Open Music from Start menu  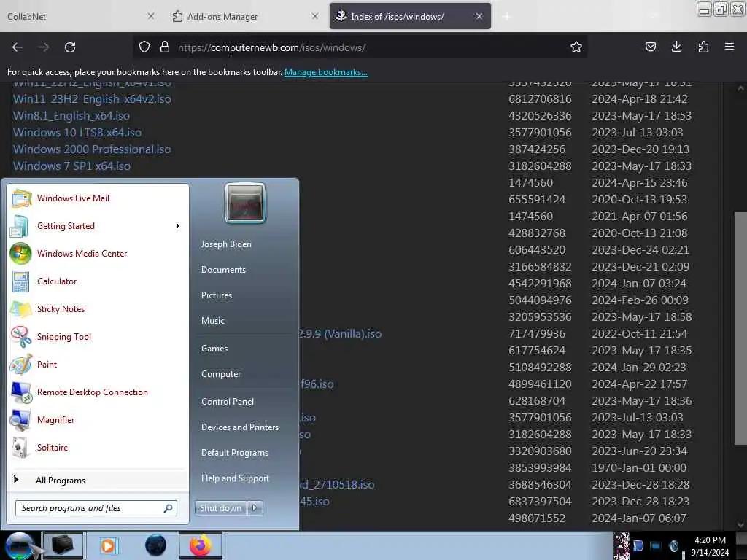click(x=212, y=321)
